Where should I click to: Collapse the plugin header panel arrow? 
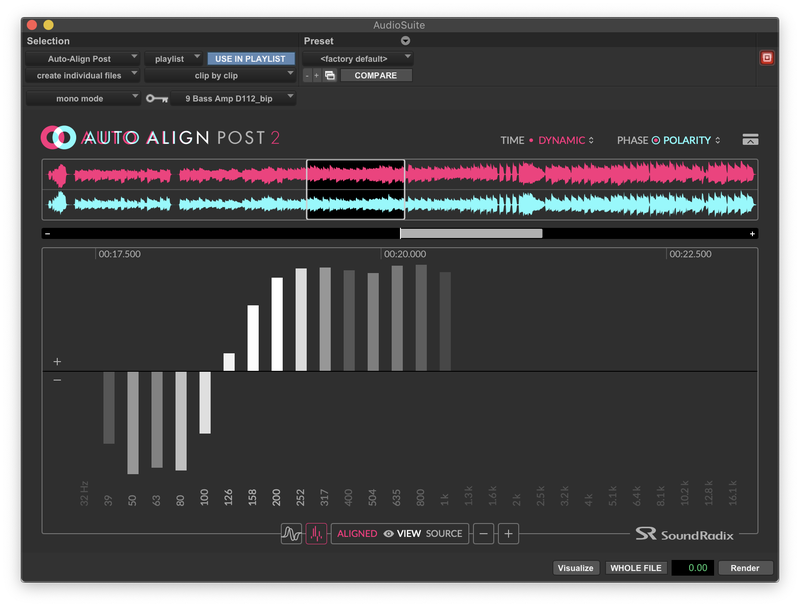750,138
